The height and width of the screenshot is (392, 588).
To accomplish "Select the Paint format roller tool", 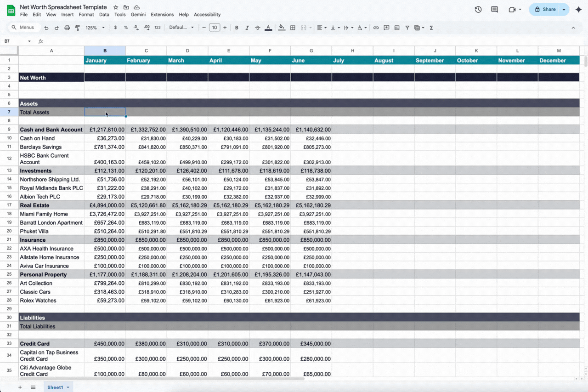I will click(x=77, y=28).
